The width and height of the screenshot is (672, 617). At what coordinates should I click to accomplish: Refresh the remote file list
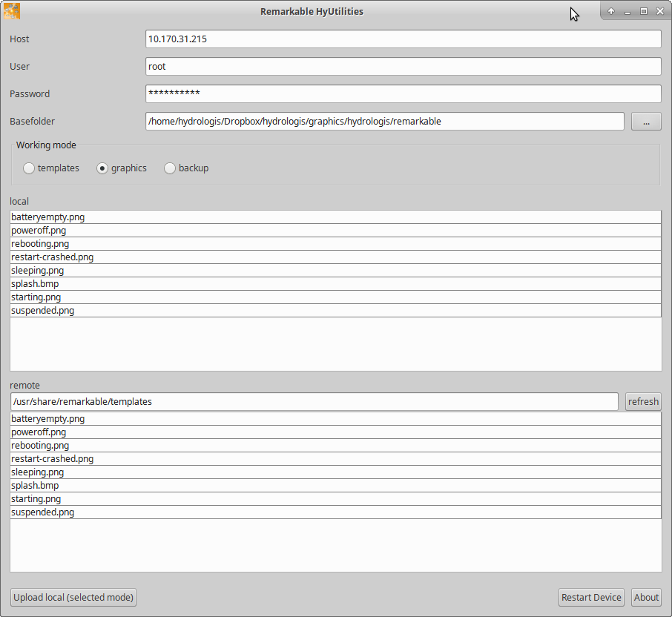pyautogui.click(x=643, y=401)
